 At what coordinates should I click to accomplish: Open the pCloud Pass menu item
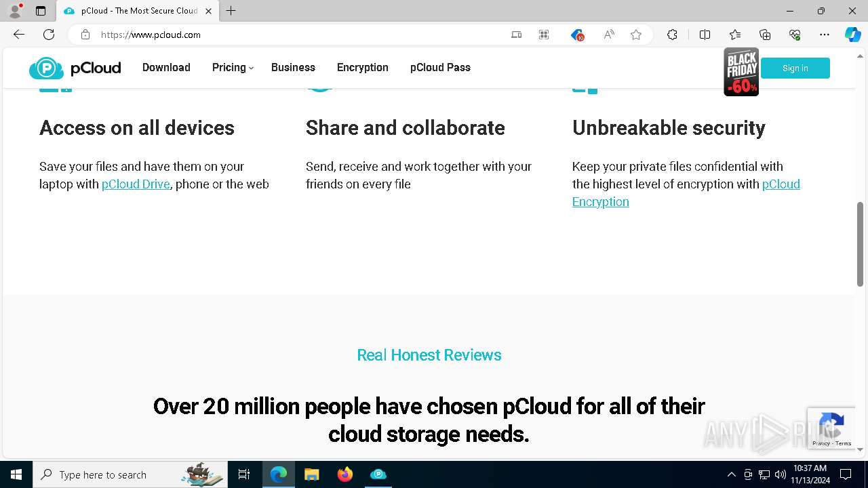[440, 67]
